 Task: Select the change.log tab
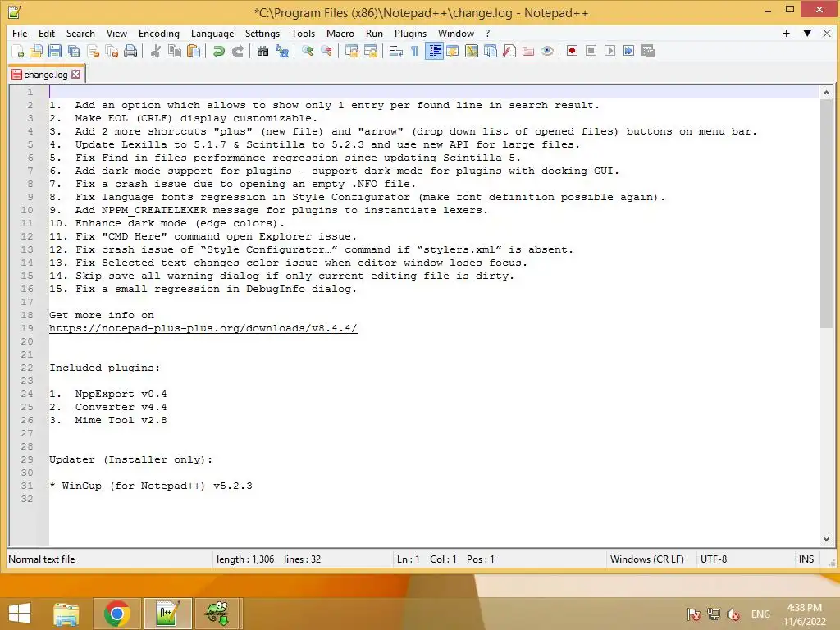coord(46,75)
